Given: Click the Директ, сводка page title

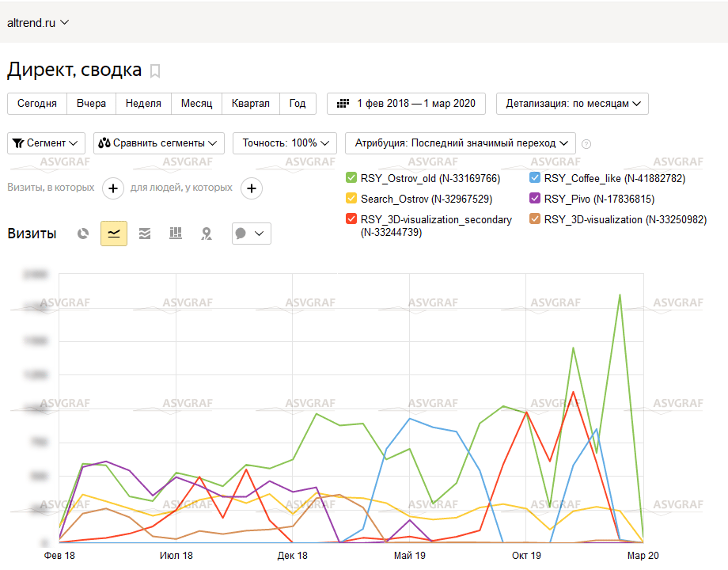Looking at the screenshot, I should coord(74,70).
